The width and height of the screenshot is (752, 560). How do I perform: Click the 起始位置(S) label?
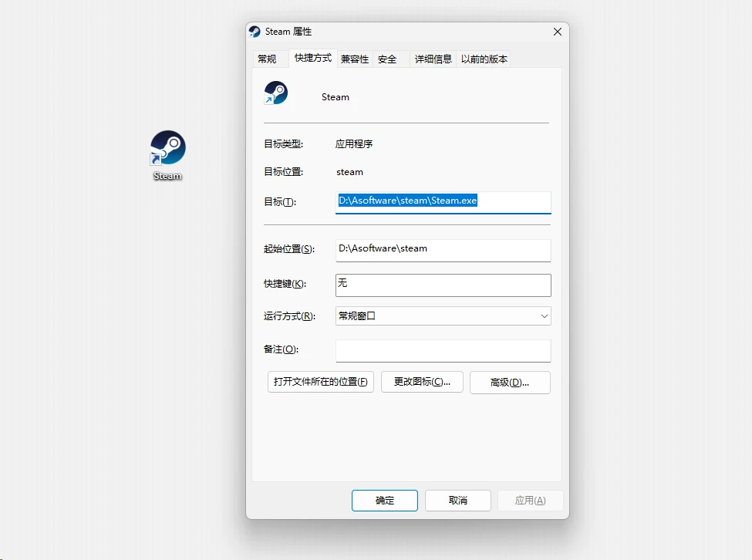tap(289, 249)
